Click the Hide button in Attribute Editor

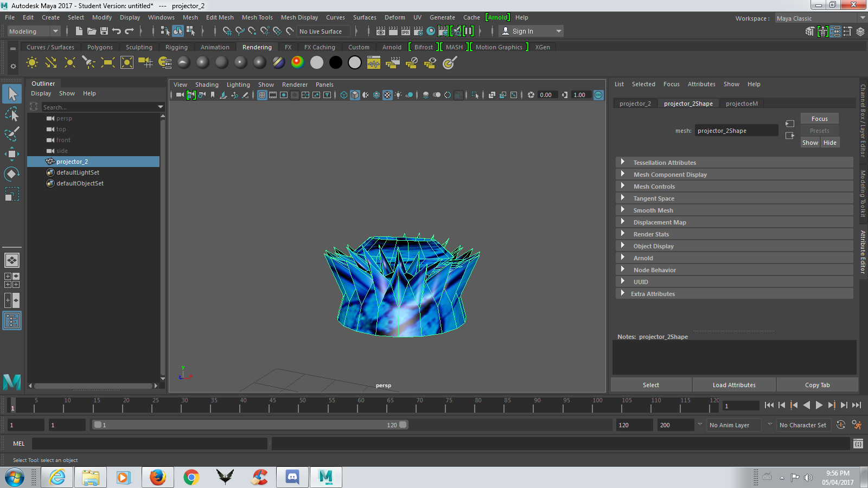pyautogui.click(x=829, y=143)
